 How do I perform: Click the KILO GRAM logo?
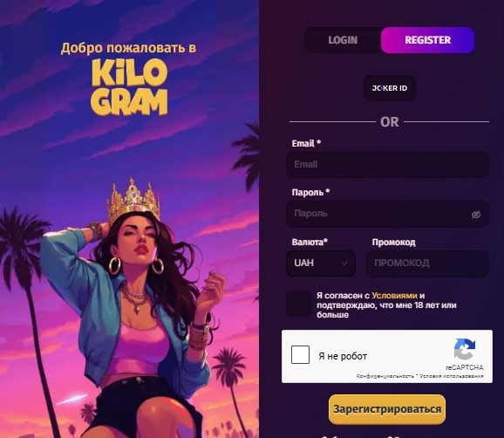[x=129, y=87]
